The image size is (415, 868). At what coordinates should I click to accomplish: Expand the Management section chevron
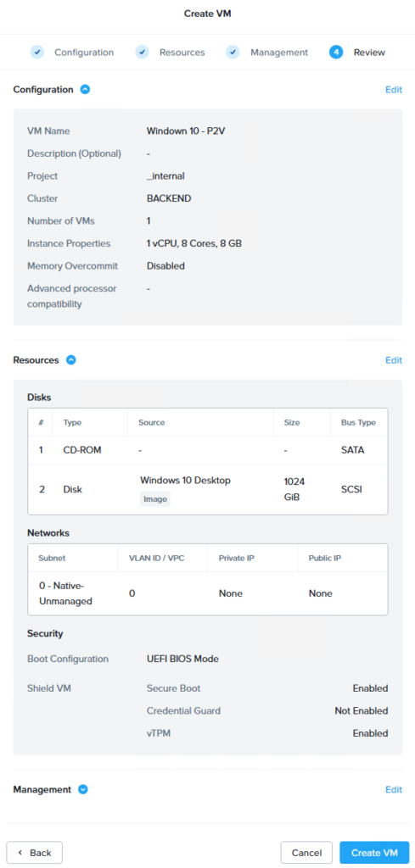pyautogui.click(x=83, y=789)
